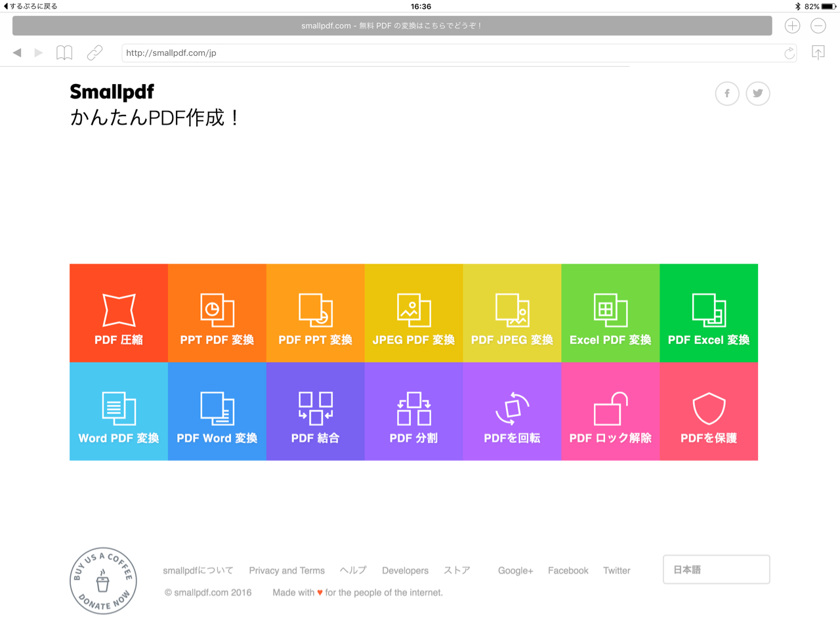Reload the page with the refresh icon
840x630 pixels.
tap(789, 52)
